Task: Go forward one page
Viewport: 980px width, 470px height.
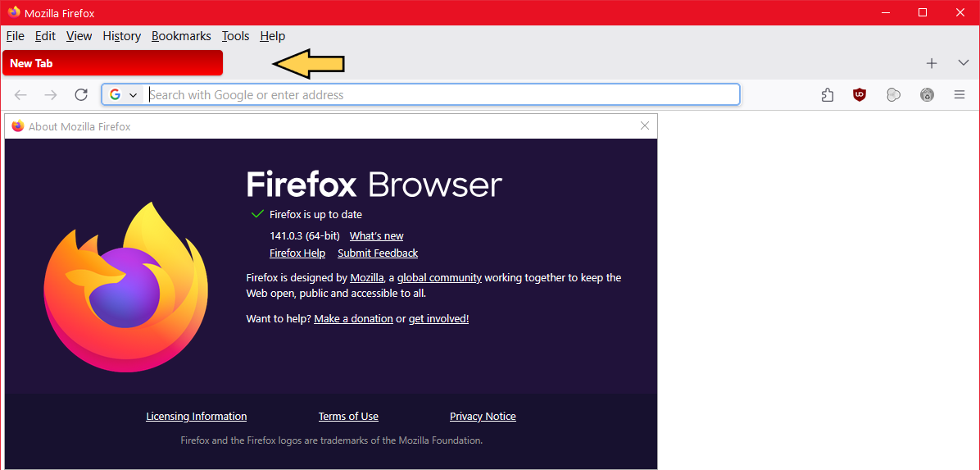Action: click(x=51, y=95)
